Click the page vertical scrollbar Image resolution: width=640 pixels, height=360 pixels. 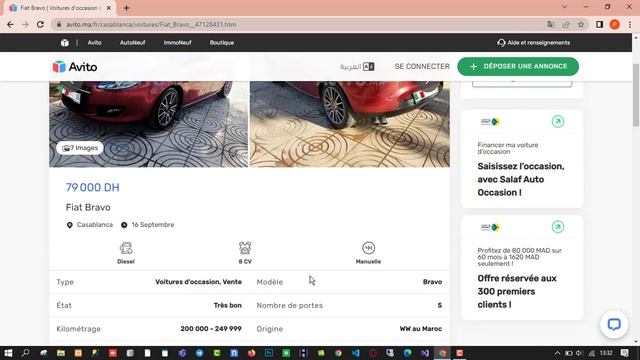pos(636,95)
